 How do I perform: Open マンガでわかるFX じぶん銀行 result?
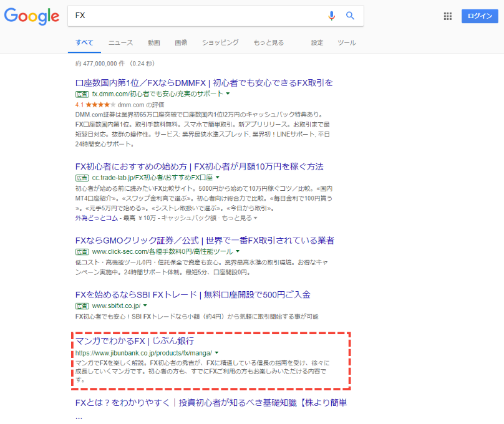point(135,341)
